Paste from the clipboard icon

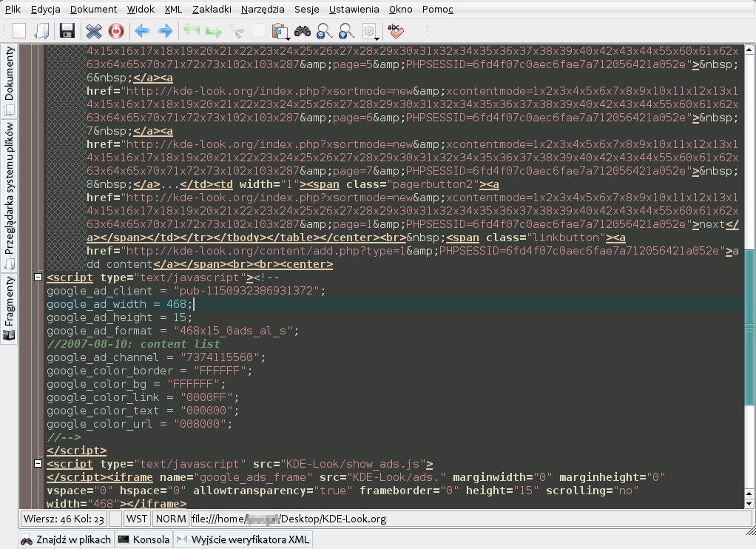279,31
